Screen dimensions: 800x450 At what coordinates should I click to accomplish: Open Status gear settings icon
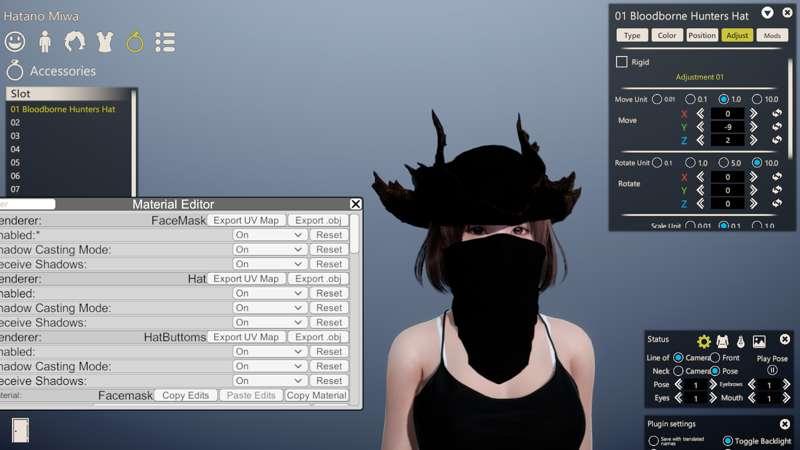[x=704, y=341]
